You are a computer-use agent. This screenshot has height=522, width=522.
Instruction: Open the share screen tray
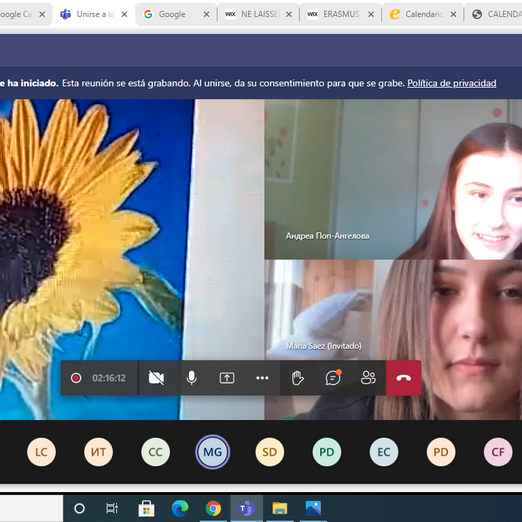tap(227, 378)
